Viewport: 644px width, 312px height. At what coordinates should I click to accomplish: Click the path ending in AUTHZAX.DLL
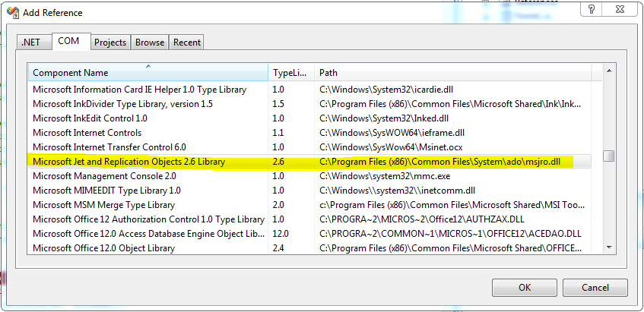coord(422,219)
